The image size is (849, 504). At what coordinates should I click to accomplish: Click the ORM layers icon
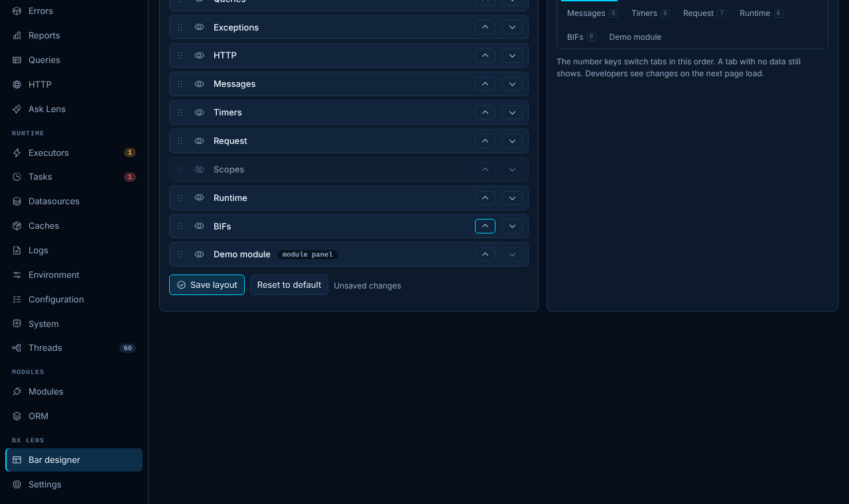coord(17,416)
